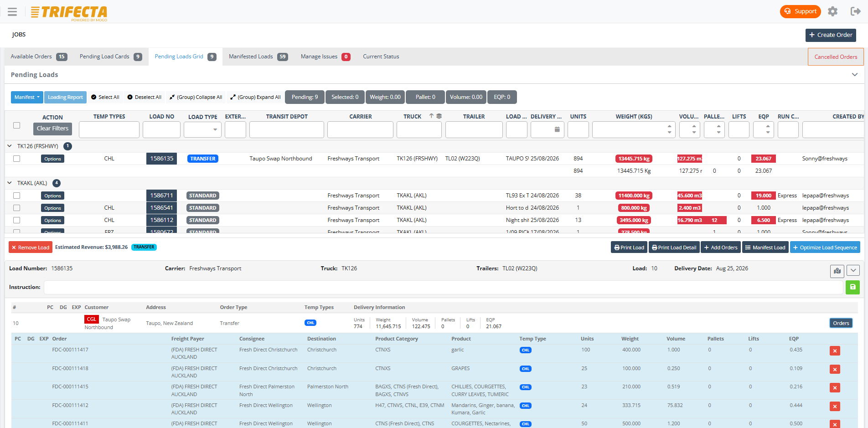
Task: Remove order FDC-000111415
Action: [x=835, y=388]
